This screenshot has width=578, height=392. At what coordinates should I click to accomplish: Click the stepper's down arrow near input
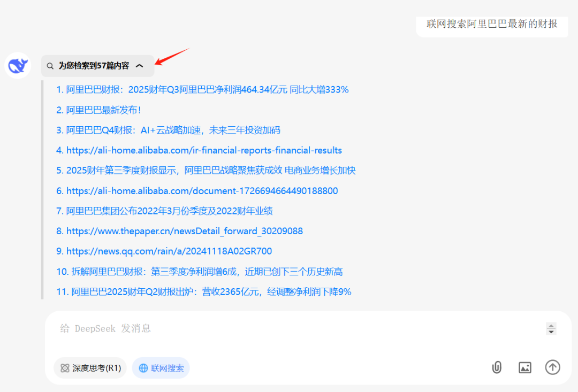[551, 332]
